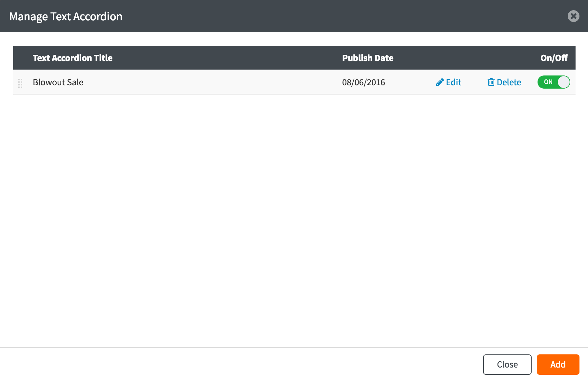
Task: Click the Publish Date column header
Action: [367, 58]
